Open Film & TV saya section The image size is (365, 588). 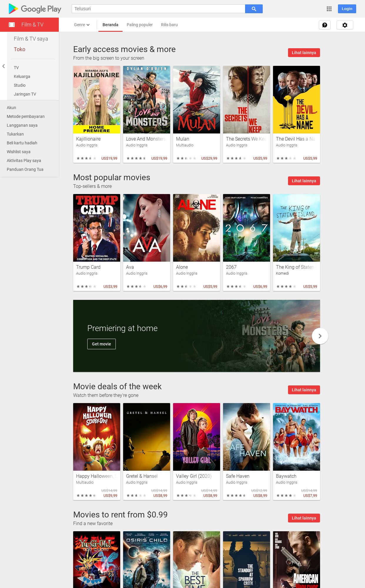tap(31, 39)
